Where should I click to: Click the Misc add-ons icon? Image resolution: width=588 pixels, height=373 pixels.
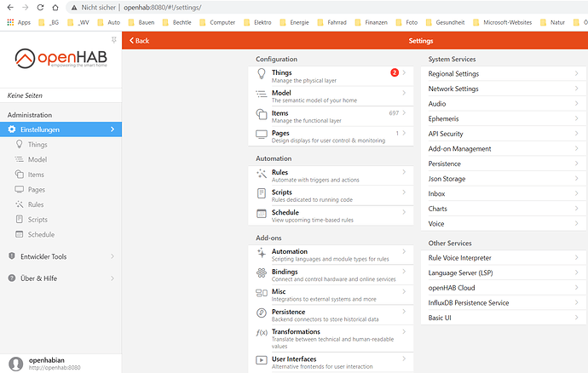(262, 293)
